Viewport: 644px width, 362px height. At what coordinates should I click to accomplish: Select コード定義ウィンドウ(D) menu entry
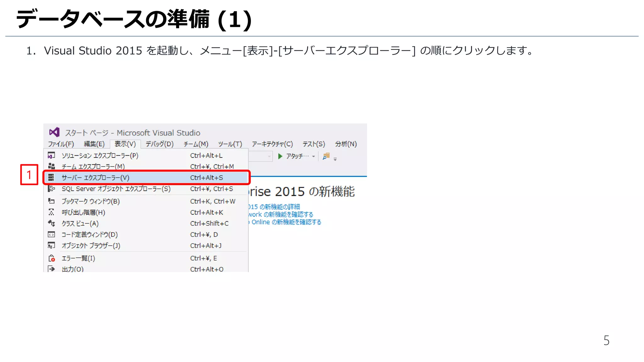pyautogui.click(x=146, y=234)
